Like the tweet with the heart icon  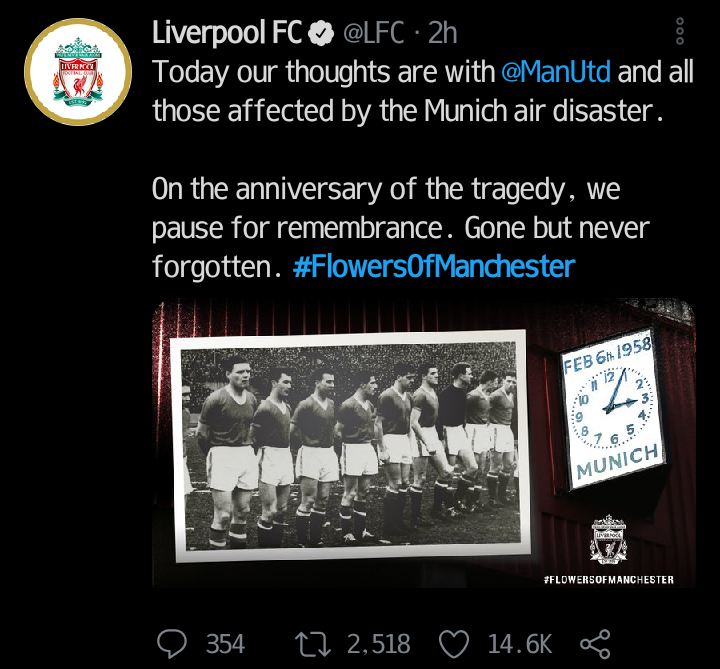454,644
